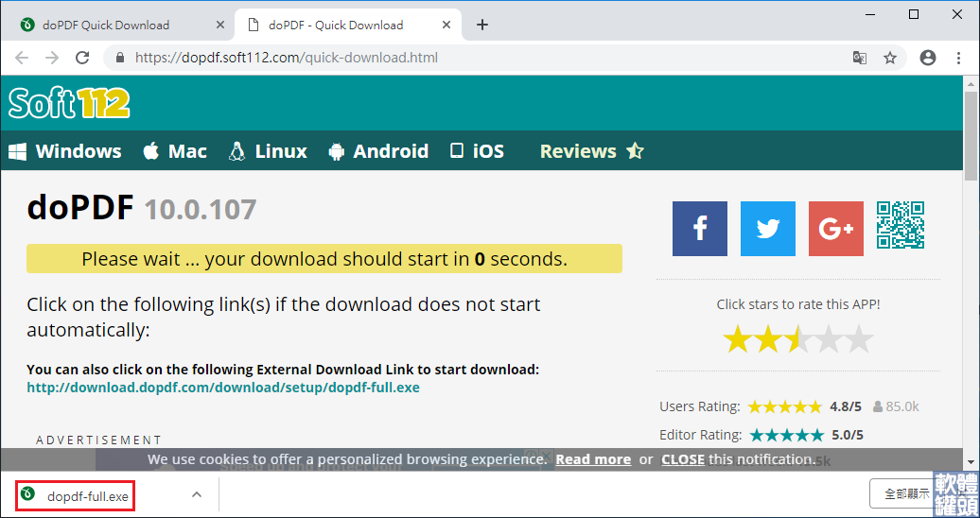Open the Chrome three-dot menu
This screenshot has width=980, height=518.
tap(959, 58)
